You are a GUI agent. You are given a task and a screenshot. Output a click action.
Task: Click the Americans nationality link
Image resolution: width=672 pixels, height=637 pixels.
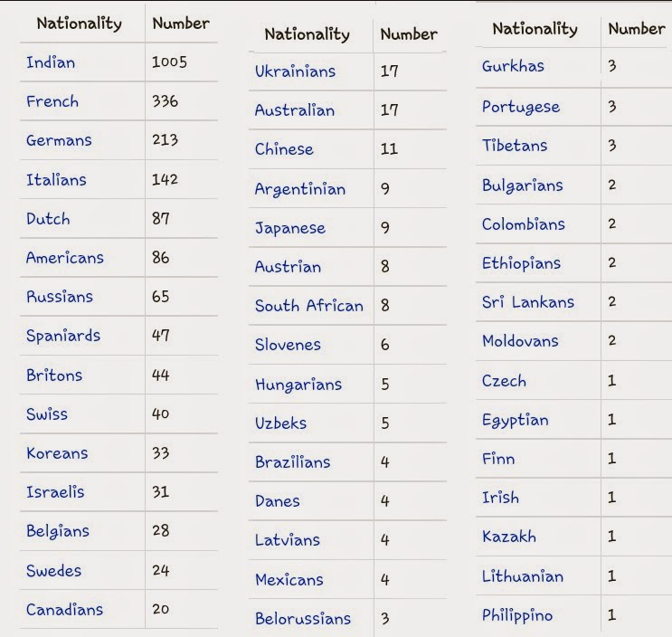(64, 258)
